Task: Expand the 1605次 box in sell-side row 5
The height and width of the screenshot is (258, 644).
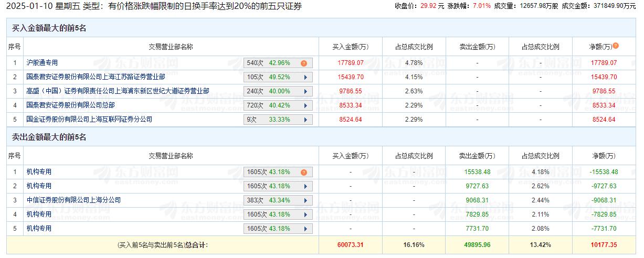Action: (x=305, y=229)
